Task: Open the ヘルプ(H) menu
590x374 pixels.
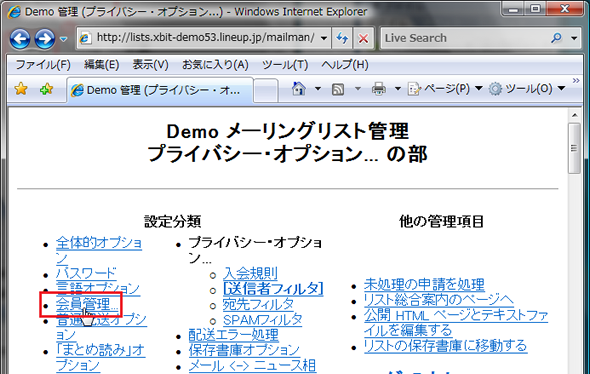Action: (344, 65)
